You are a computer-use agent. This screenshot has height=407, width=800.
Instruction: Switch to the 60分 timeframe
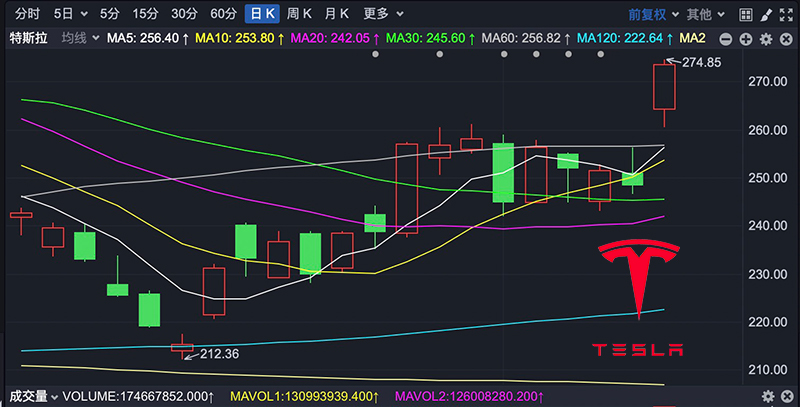223,14
